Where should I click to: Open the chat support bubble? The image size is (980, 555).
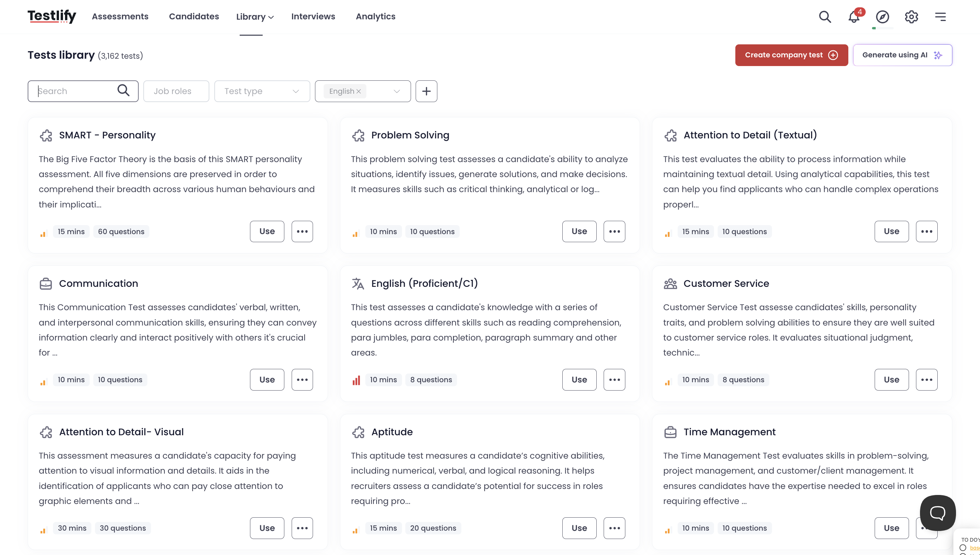[x=937, y=513]
